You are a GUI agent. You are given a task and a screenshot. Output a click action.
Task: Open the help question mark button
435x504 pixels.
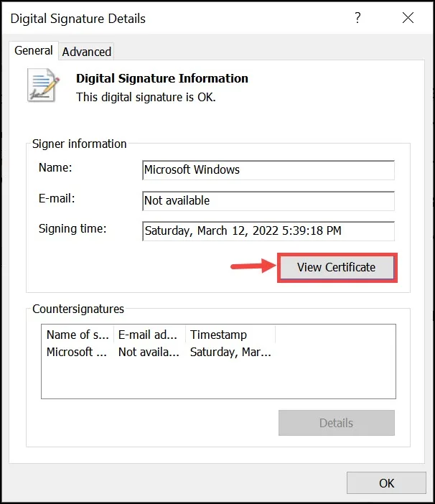(357, 18)
